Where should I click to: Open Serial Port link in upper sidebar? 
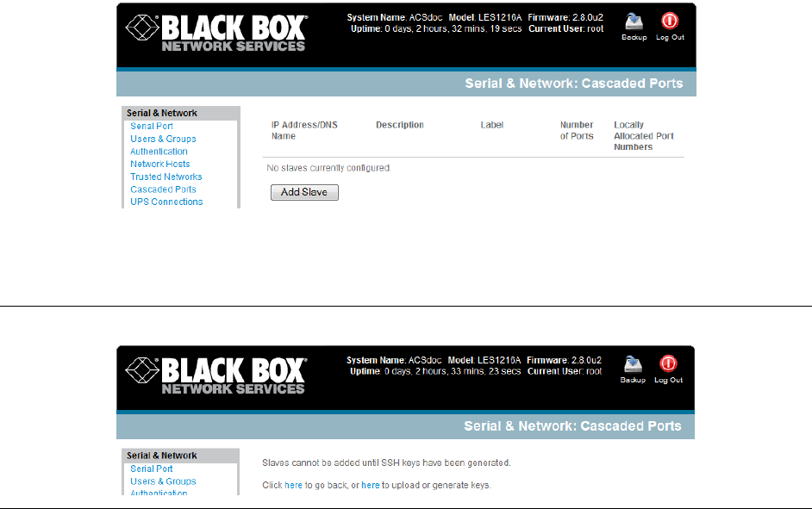tap(151, 127)
